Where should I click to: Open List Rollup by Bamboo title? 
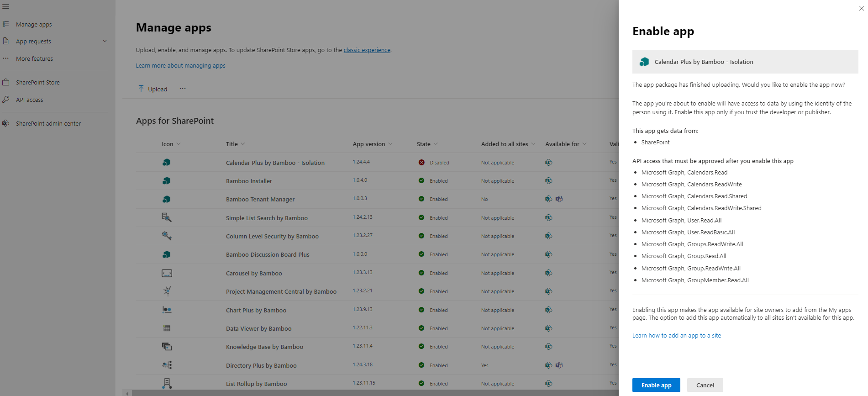click(257, 384)
